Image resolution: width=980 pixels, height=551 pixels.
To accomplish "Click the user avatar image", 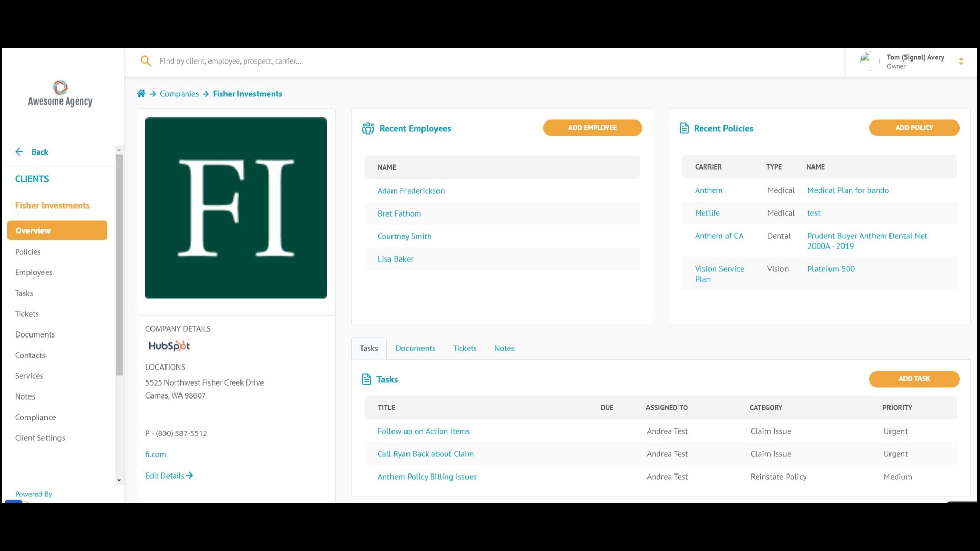I will pyautogui.click(x=868, y=61).
